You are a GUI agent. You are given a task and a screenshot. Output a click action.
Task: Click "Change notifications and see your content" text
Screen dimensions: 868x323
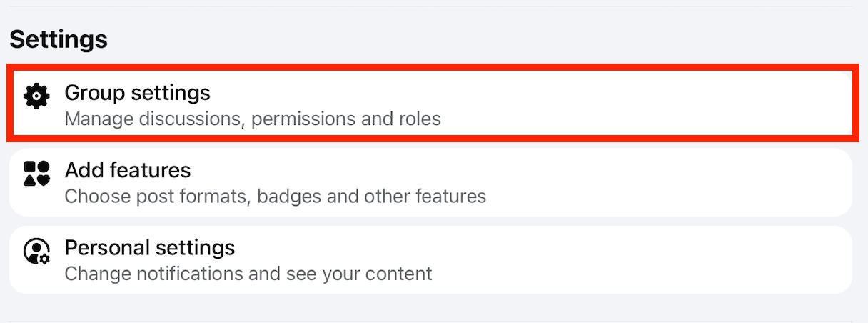pos(248,273)
